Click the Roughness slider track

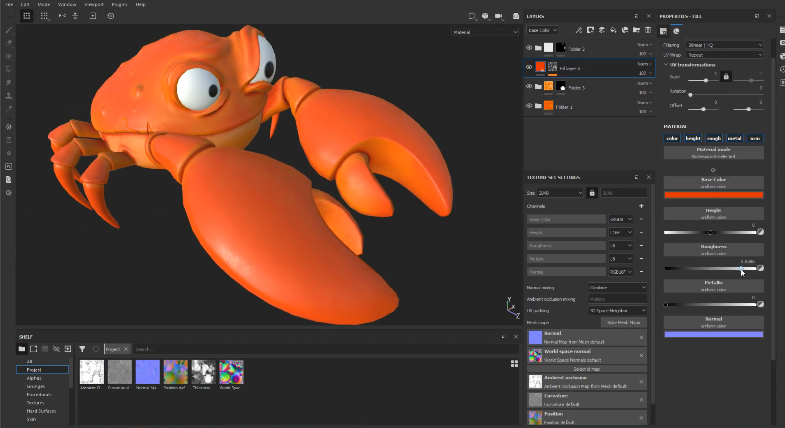(710, 269)
